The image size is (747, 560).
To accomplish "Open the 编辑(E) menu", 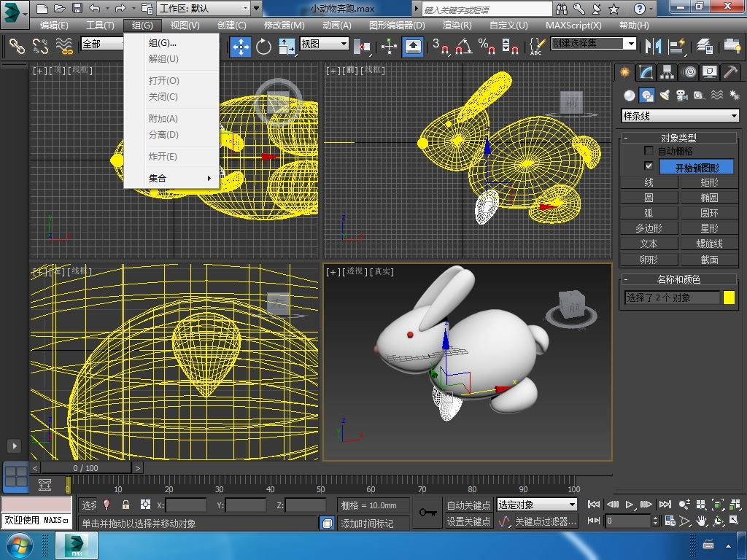I will click(54, 26).
